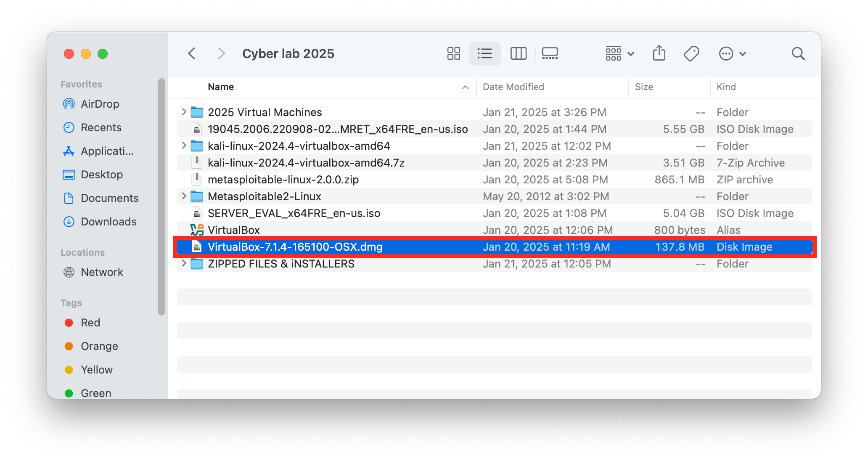Viewport: 868px width, 461px height.
Task: Click the Share toolbar button
Action: click(x=659, y=53)
